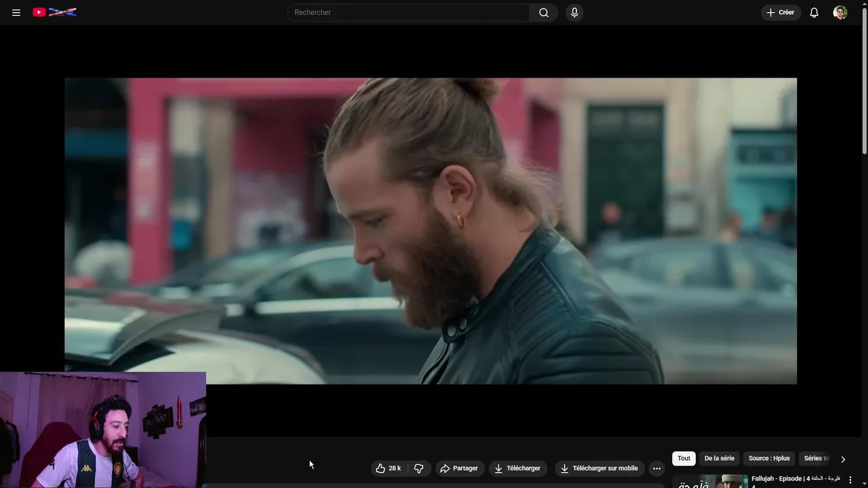Select the Source : Hplus chip
This screenshot has height=488, width=868.
(x=769, y=458)
